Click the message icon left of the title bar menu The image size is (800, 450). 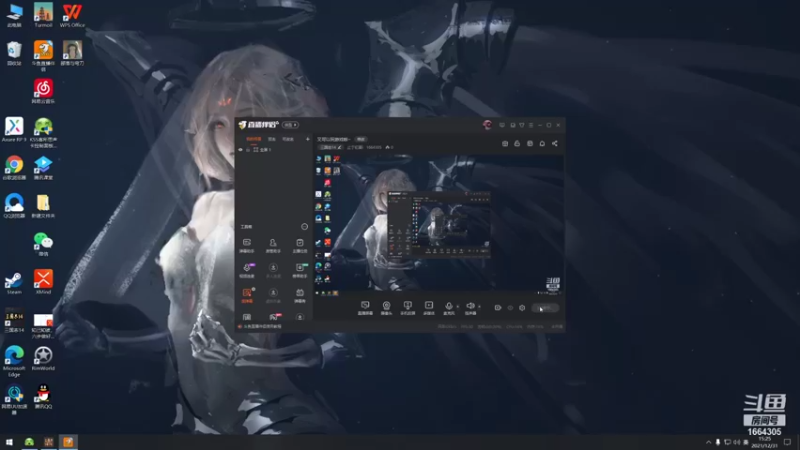[502, 125]
